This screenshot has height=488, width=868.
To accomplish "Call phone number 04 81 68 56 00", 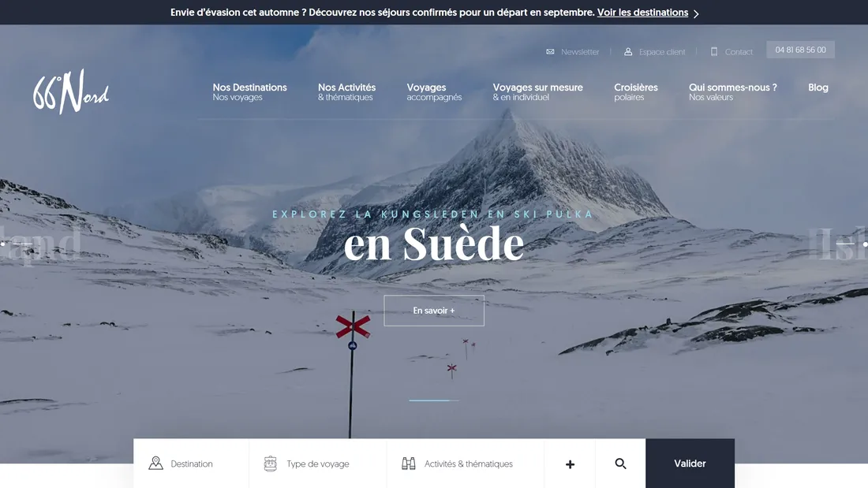I will click(x=800, y=50).
